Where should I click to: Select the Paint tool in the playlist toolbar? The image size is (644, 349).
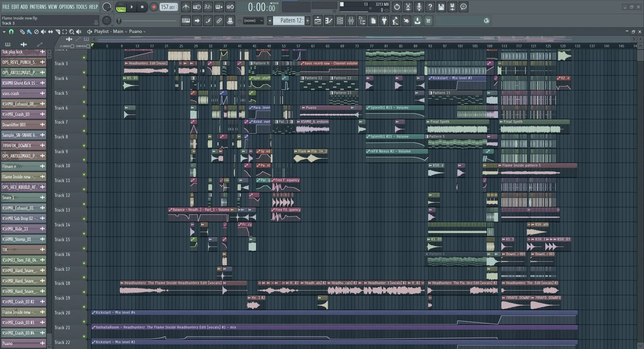[x=29, y=32]
